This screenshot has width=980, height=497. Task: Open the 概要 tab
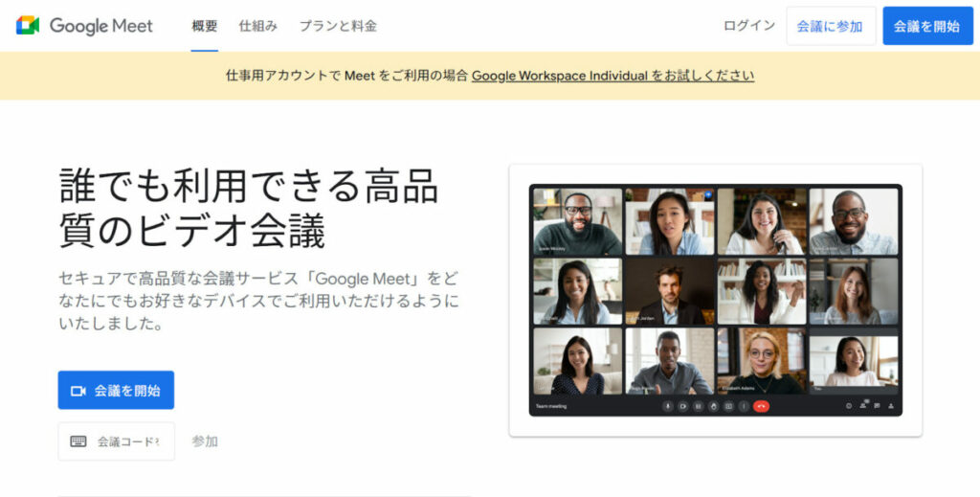[x=205, y=26]
